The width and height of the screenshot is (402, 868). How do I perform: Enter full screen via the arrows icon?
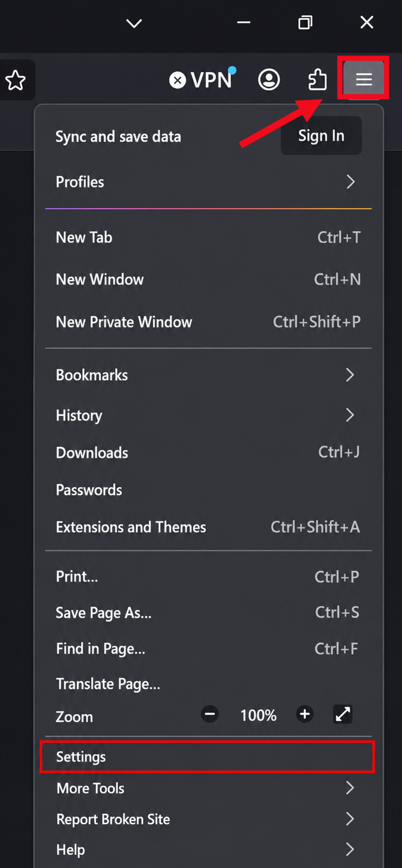click(343, 714)
